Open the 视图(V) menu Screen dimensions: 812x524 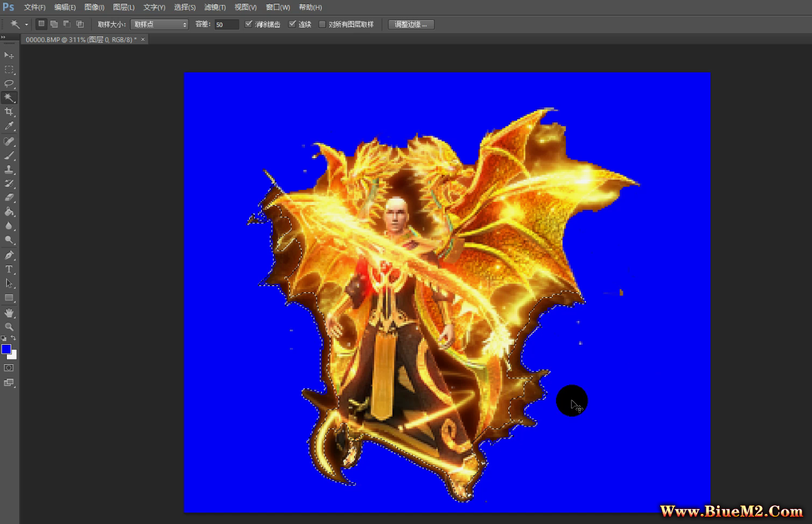245,7
